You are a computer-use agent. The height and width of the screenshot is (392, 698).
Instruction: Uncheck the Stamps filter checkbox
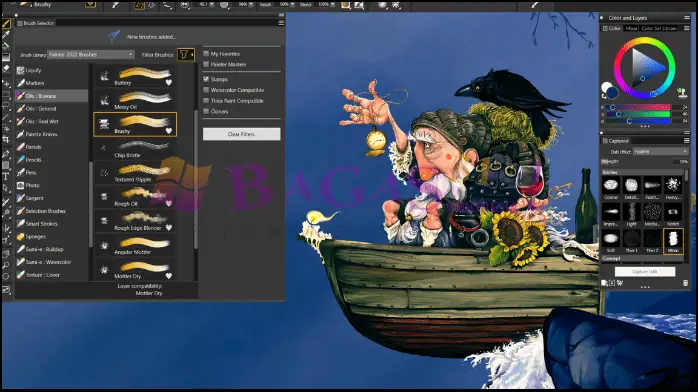click(206, 79)
